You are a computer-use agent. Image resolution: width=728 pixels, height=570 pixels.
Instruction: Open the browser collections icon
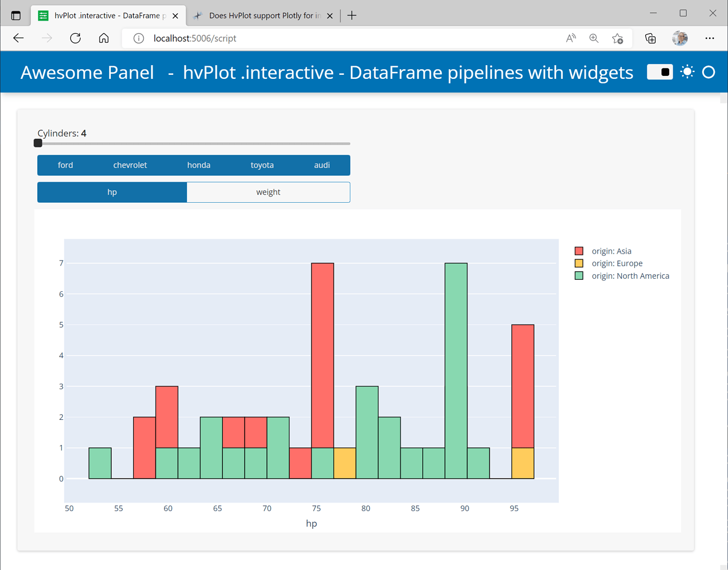point(650,38)
